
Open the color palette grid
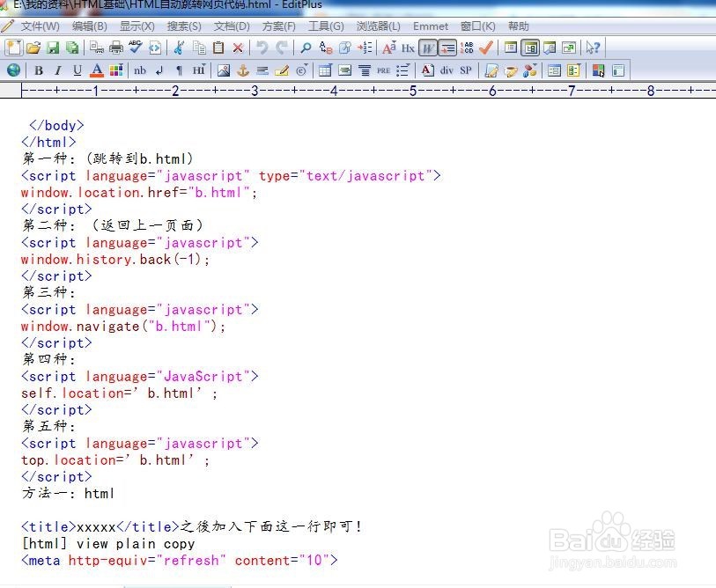click(116, 70)
